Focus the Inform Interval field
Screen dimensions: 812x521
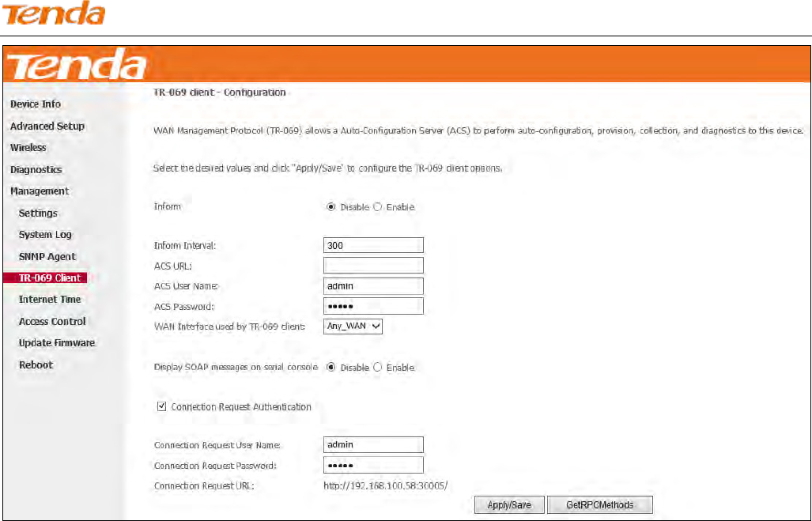click(x=373, y=246)
